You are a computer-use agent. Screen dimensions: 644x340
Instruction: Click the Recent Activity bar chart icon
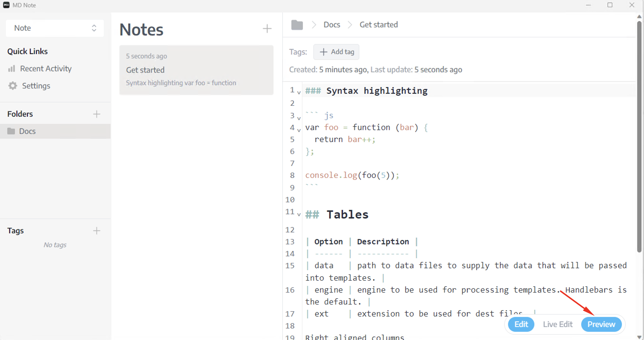pyautogui.click(x=11, y=68)
